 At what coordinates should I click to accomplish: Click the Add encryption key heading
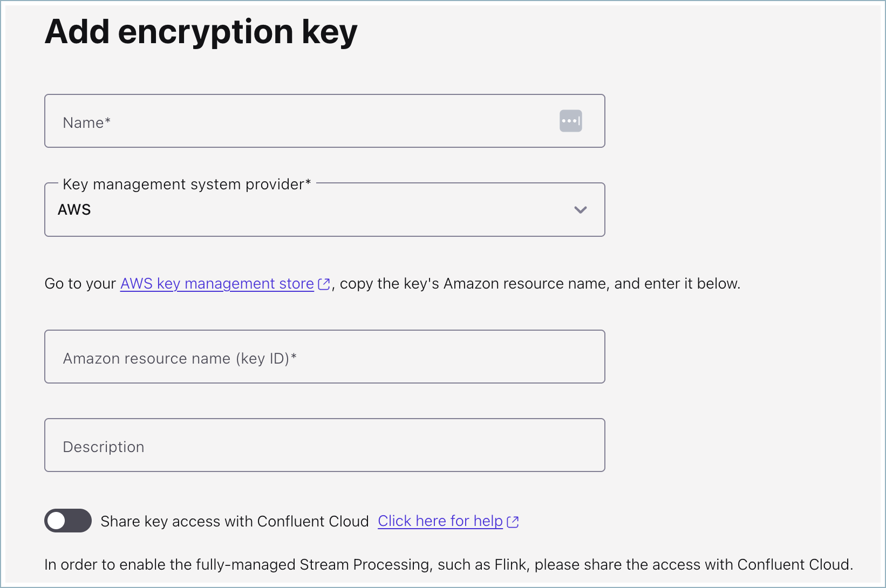click(x=201, y=32)
